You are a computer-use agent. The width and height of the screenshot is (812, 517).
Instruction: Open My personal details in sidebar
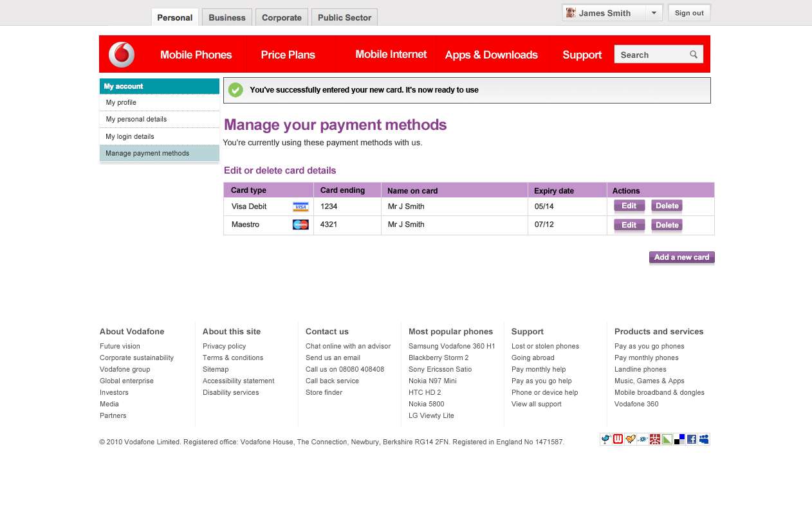point(136,119)
